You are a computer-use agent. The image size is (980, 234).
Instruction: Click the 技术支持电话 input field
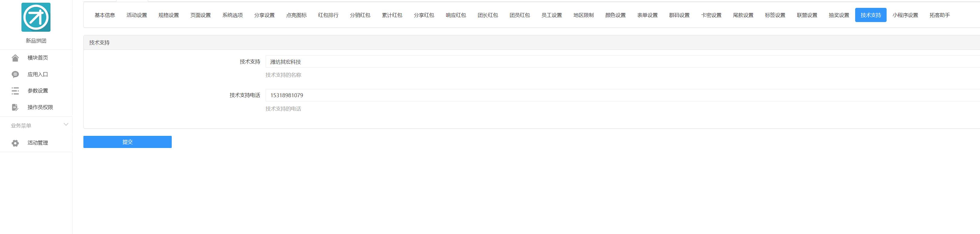coord(623,95)
